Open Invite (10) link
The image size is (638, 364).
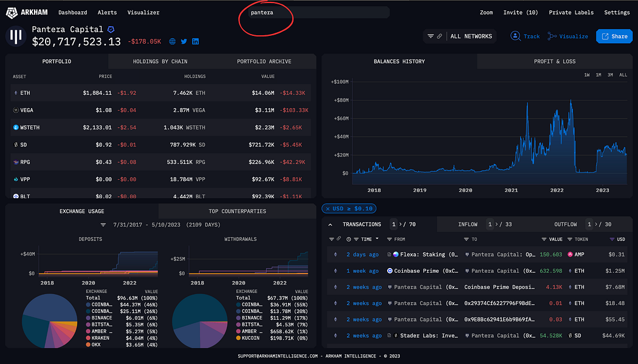520,13
